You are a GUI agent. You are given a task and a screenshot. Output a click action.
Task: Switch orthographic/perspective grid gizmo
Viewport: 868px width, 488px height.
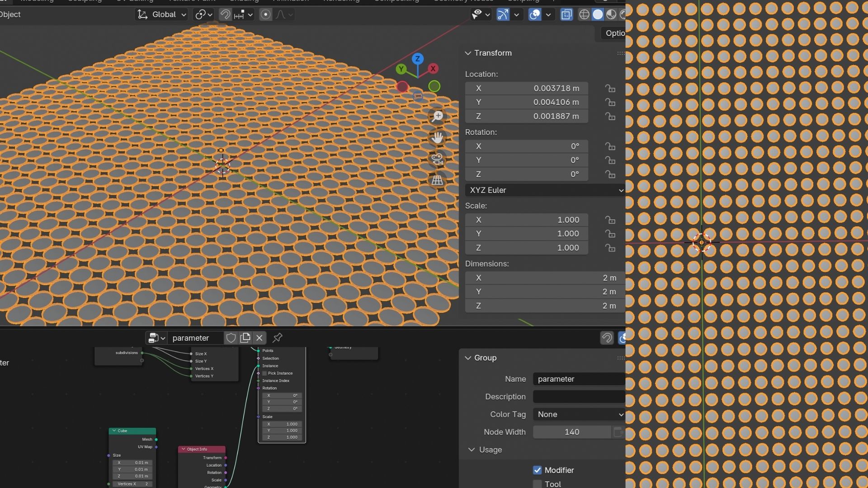pyautogui.click(x=437, y=180)
